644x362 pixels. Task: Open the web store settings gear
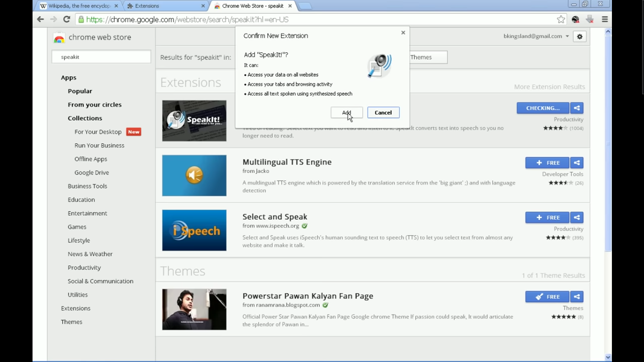(x=580, y=36)
